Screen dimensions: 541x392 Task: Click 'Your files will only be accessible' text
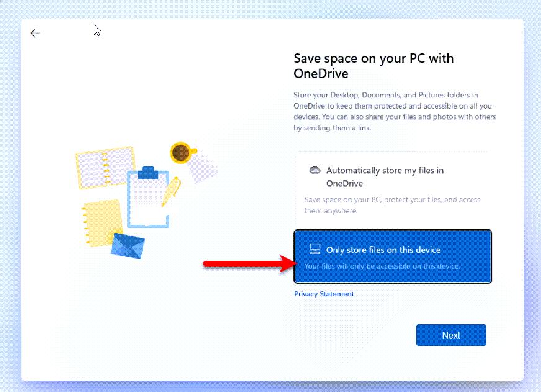382,266
